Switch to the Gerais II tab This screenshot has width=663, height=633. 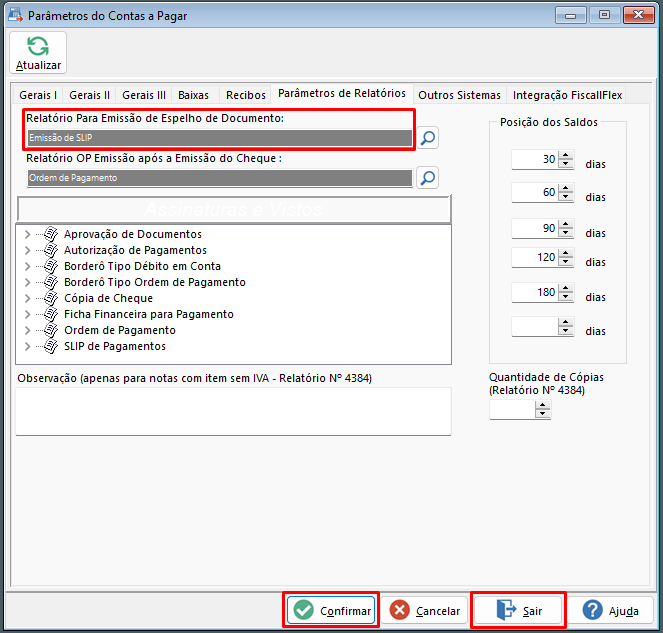pyautogui.click(x=89, y=95)
